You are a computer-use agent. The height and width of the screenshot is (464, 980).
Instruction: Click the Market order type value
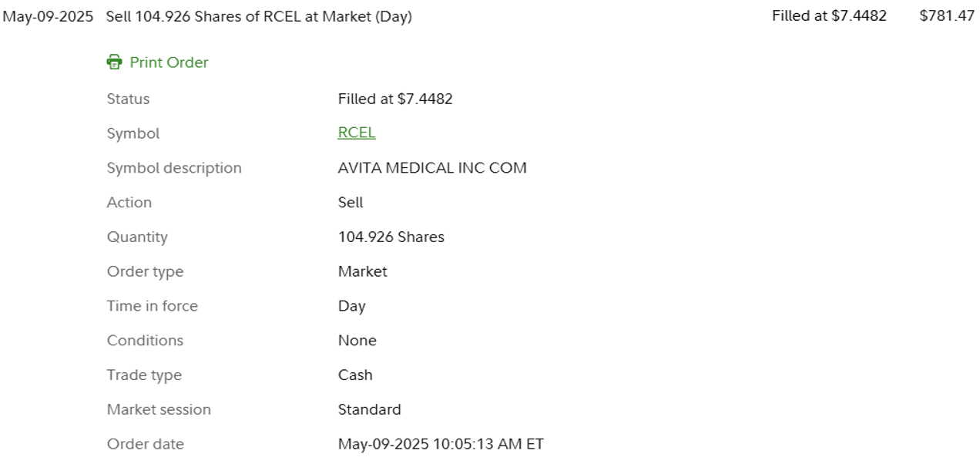[x=362, y=271]
